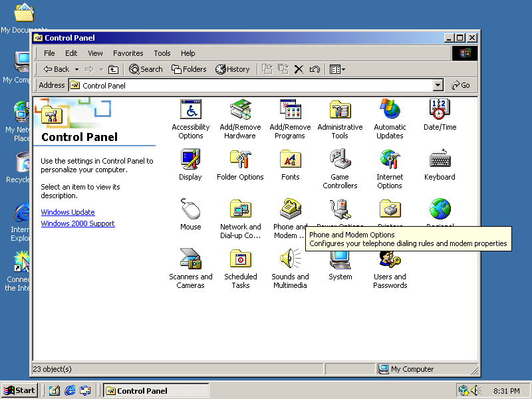Expand the Address bar dropdown
The width and height of the screenshot is (532, 399).
point(438,85)
